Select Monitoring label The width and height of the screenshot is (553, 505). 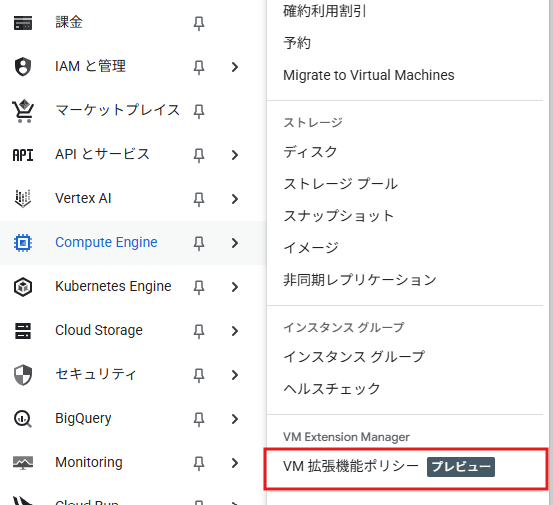[x=89, y=462]
